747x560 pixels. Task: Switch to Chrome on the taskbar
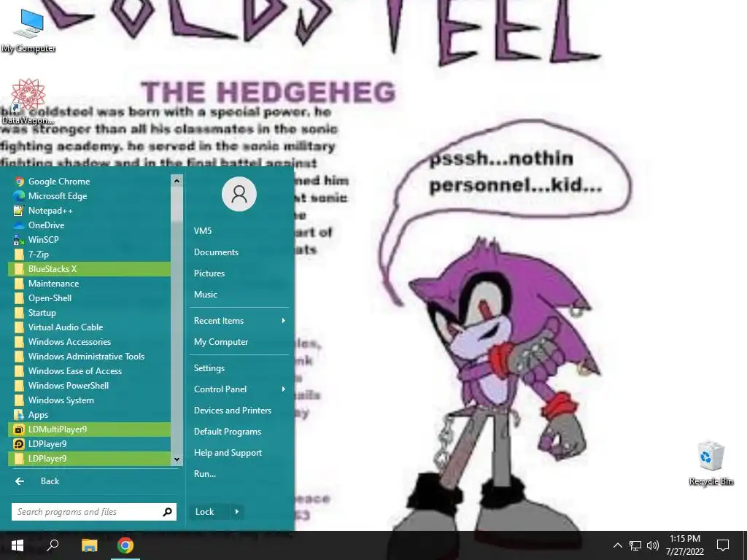125,545
